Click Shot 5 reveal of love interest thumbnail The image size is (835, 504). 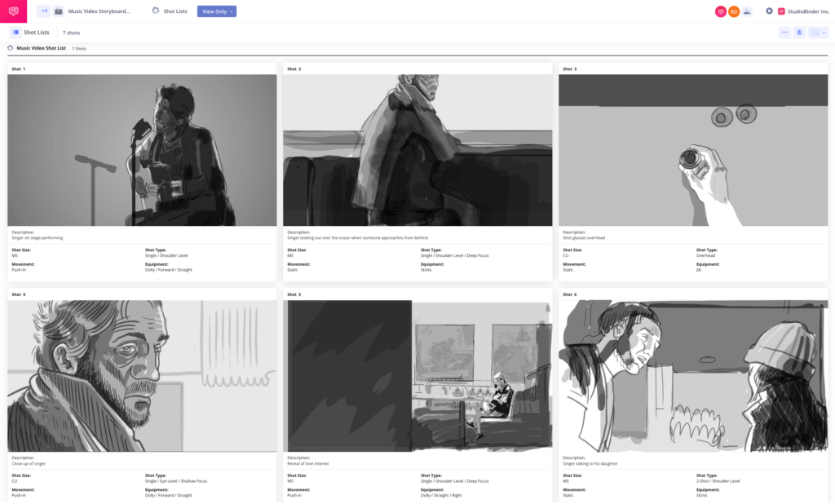(x=417, y=374)
